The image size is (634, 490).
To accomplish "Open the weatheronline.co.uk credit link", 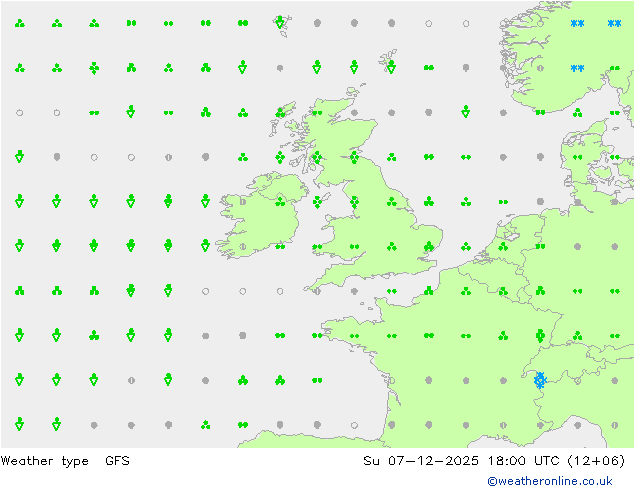I will (550, 481).
